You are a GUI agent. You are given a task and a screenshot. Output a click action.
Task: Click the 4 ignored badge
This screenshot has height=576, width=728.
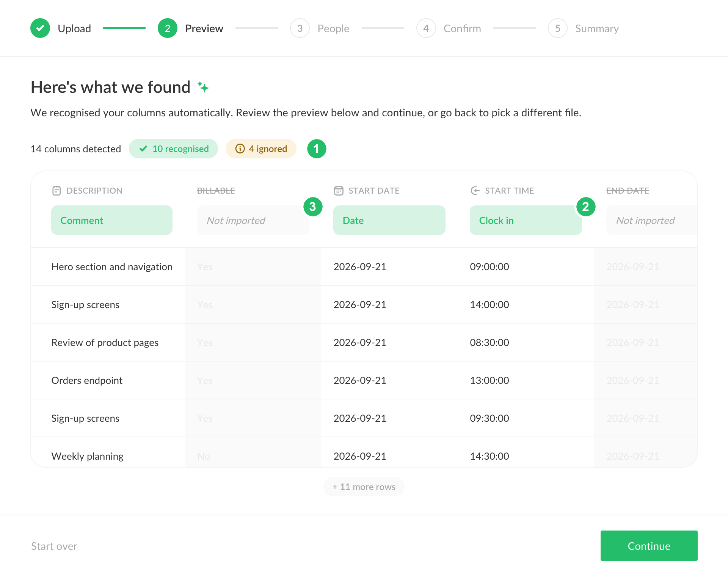click(261, 149)
